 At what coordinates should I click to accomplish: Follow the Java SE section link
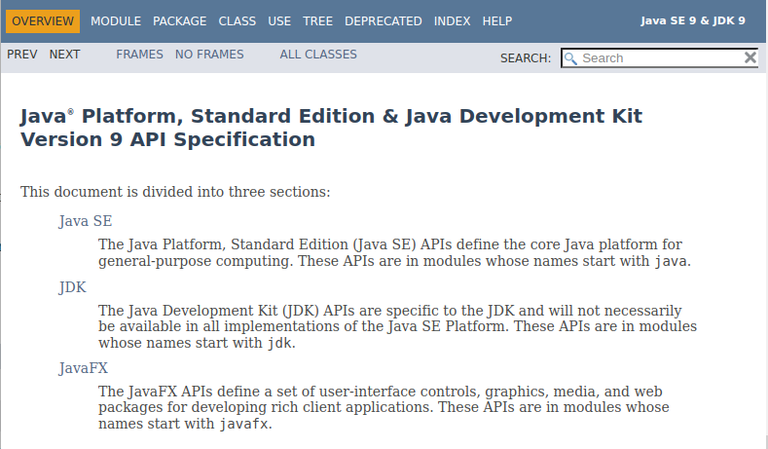[85, 221]
